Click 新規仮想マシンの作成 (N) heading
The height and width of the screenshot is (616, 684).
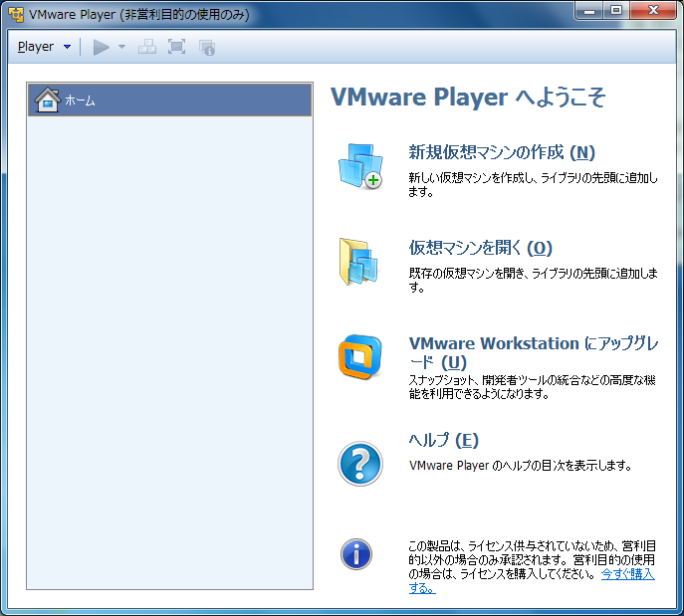point(502,152)
